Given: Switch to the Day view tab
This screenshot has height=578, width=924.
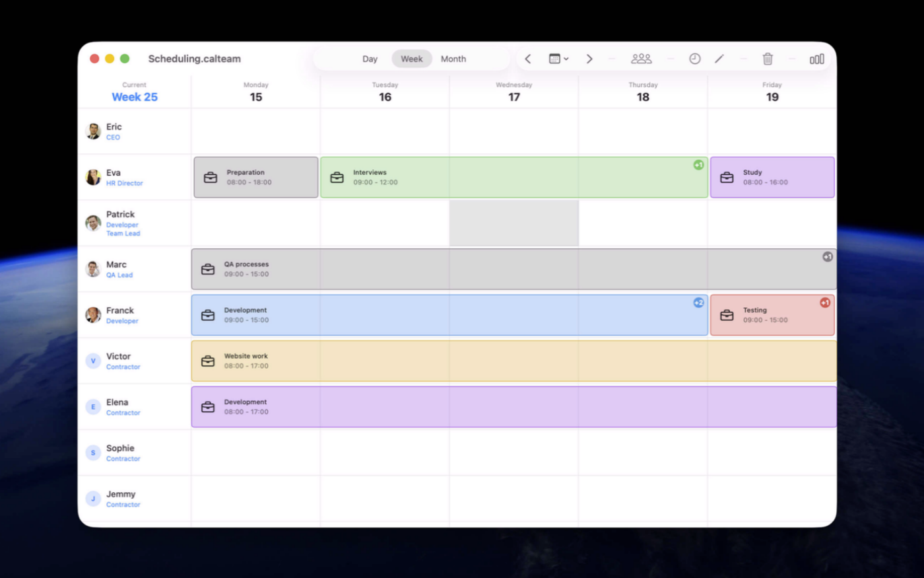Looking at the screenshot, I should pos(370,59).
